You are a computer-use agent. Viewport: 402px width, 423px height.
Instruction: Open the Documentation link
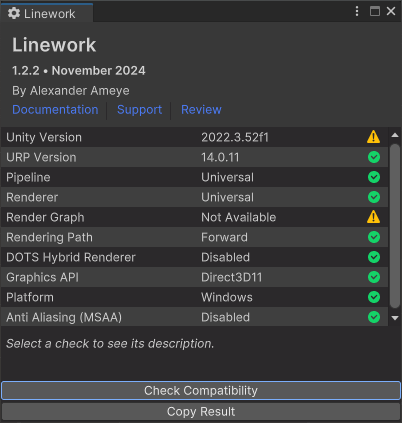click(x=55, y=110)
